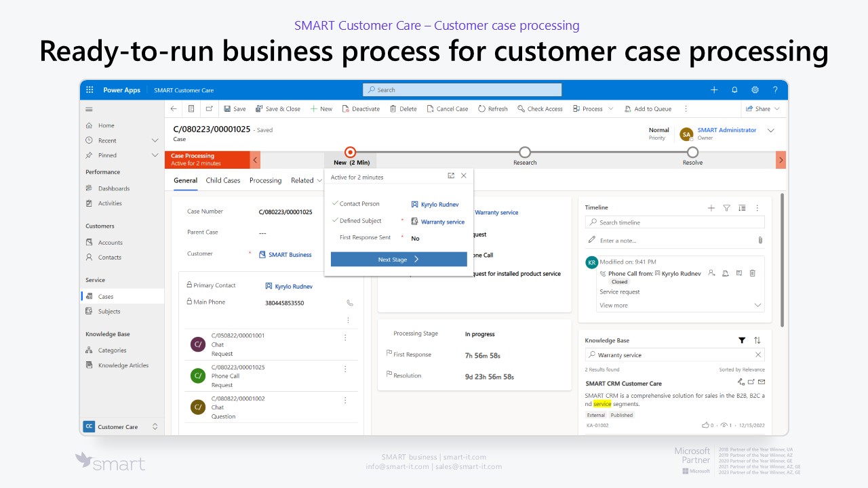The width and height of the screenshot is (868, 488).
Task: Select the Research process stage
Action: pos(525,152)
